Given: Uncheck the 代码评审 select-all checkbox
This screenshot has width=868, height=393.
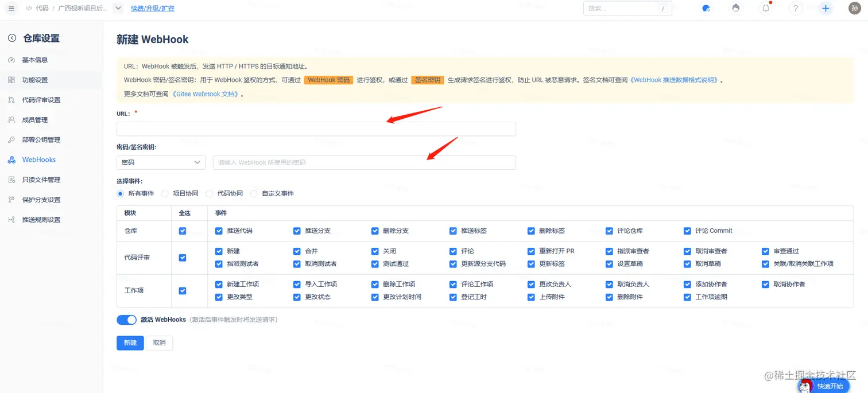Looking at the screenshot, I should tap(183, 258).
